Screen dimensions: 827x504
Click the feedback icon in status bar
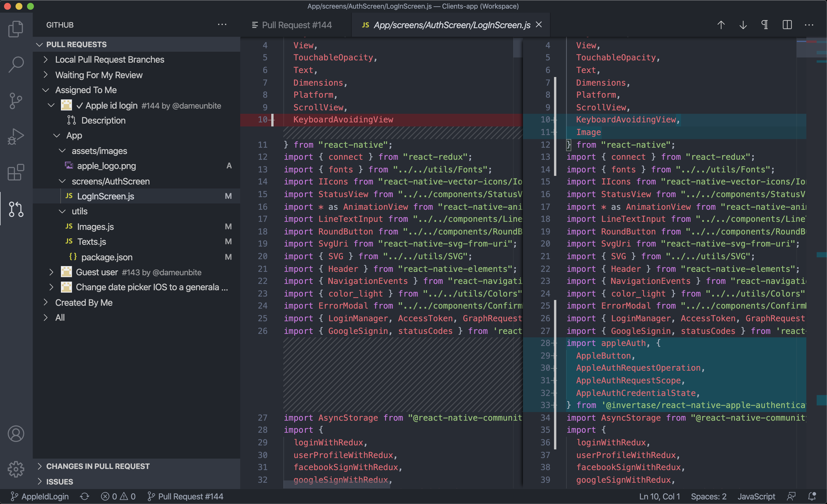tap(791, 496)
